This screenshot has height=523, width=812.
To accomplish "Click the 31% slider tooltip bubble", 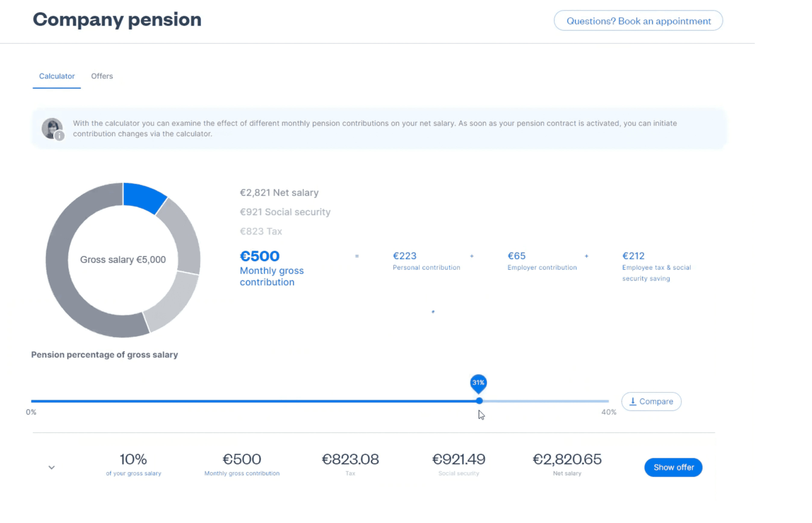I will point(479,383).
